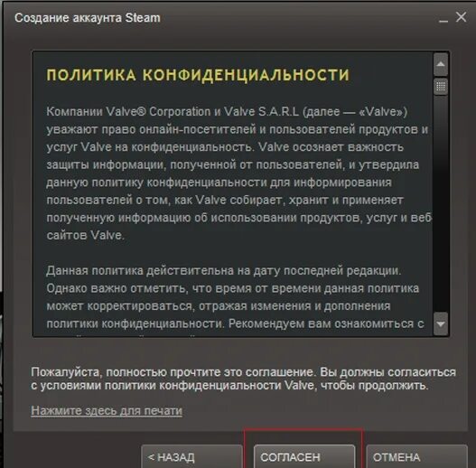
Task: Click the line starting политики конфиденциальности. Рекомендуем
Action: pos(235,323)
